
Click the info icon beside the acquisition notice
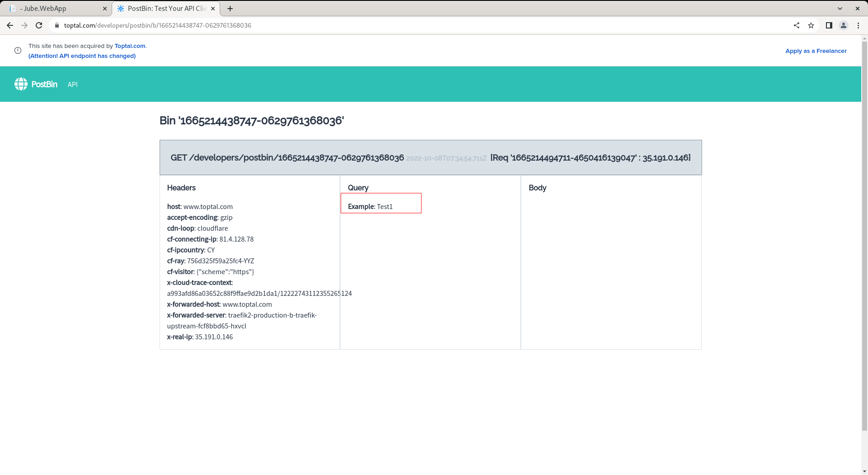pos(18,51)
